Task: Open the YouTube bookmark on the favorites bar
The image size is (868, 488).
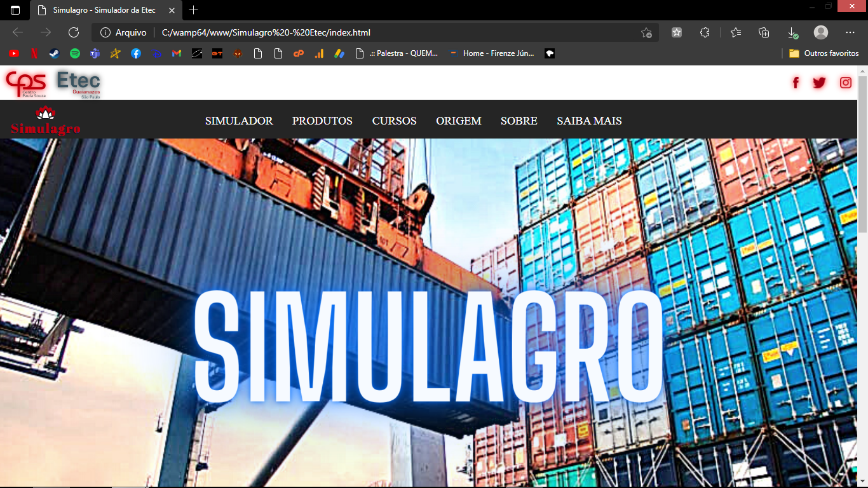Action: coord(13,53)
